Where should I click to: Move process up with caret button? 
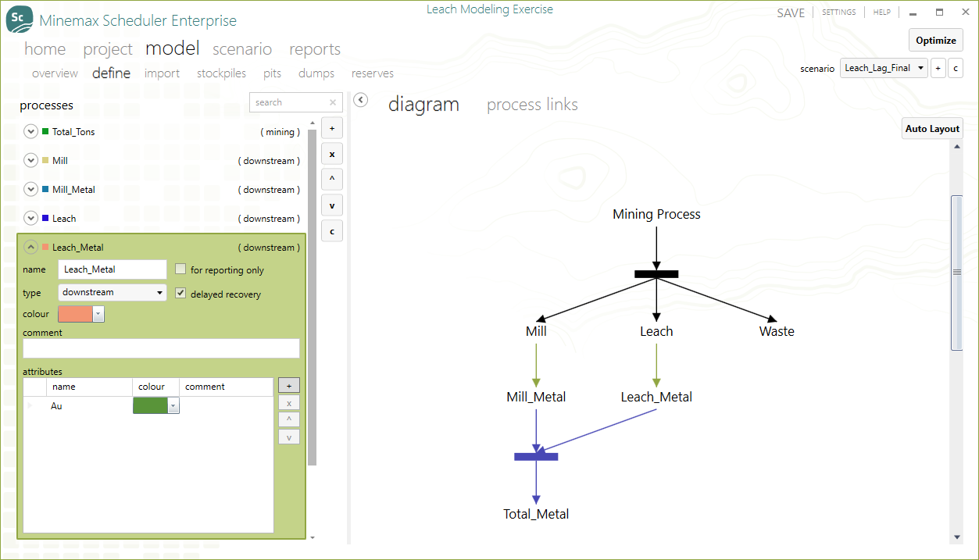tap(332, 179)
